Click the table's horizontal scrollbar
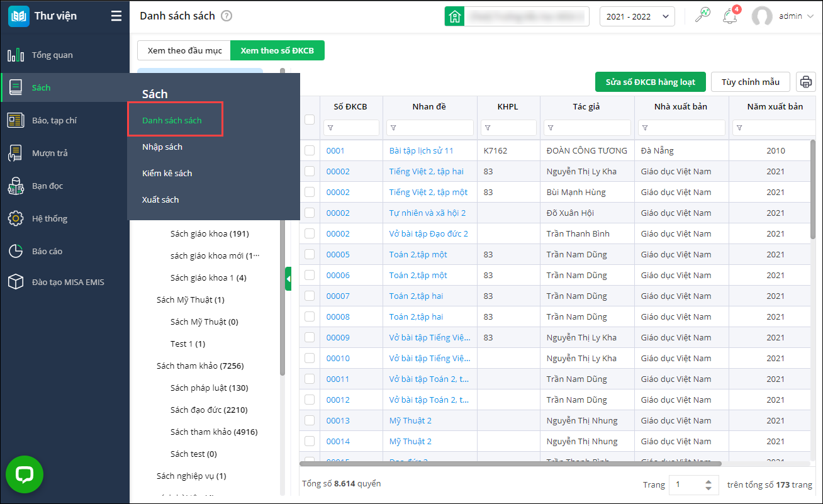The image size is (823, 504). [510, 464]
